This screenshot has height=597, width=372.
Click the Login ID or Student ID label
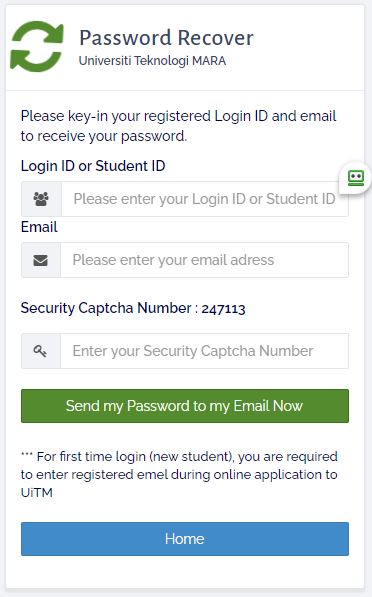[x=93, y=166]
